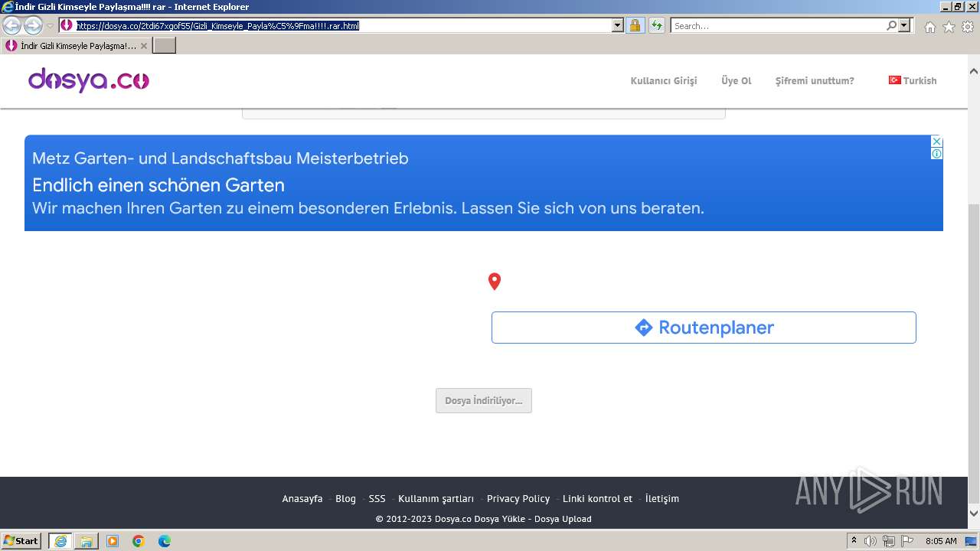Open File Explorer from taskbar
The height and width of the screenshot is (551, 980).
click(87, 540)
